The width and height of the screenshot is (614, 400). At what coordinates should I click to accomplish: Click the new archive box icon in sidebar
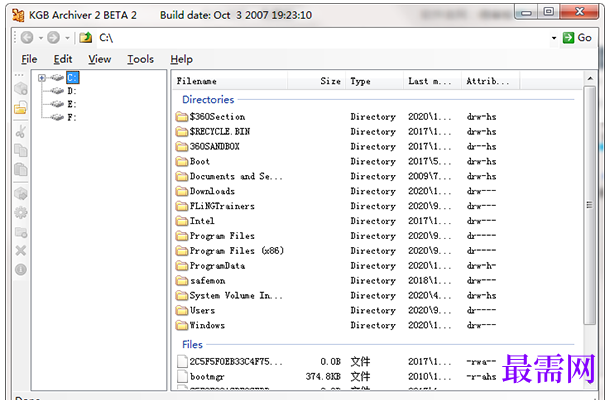point(21,89)
